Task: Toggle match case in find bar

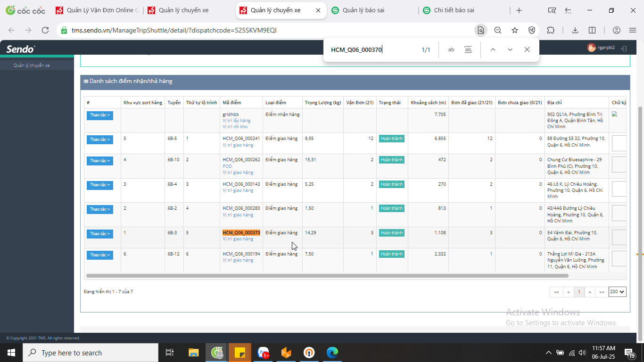Action: (451, 49)
